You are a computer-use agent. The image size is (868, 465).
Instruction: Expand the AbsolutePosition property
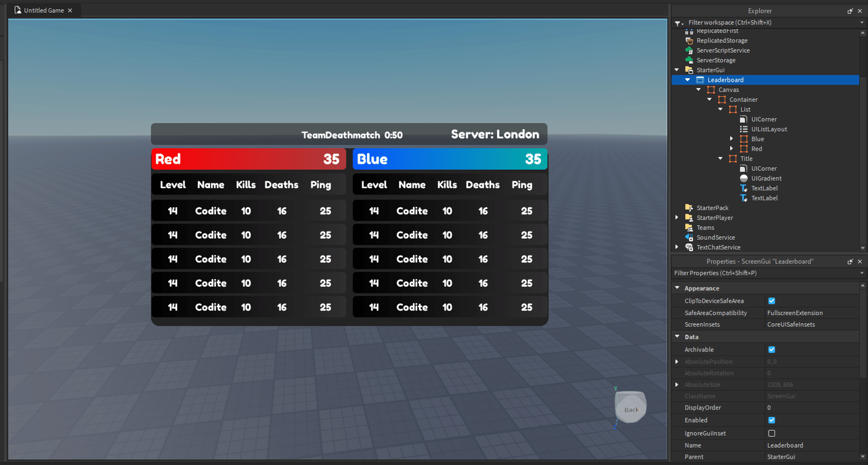click(677, 361)
